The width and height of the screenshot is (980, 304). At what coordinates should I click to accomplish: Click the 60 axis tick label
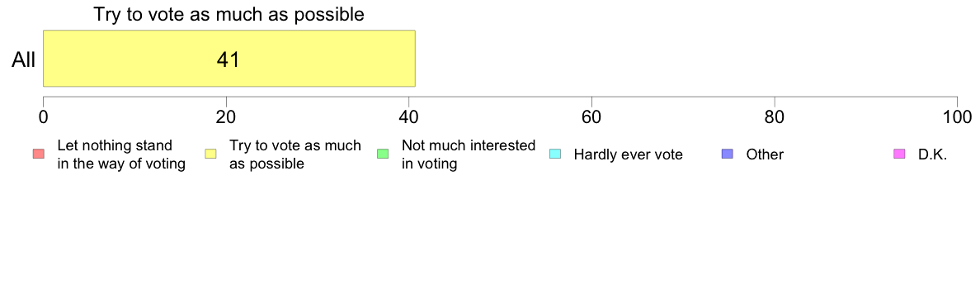click(591, 116)
